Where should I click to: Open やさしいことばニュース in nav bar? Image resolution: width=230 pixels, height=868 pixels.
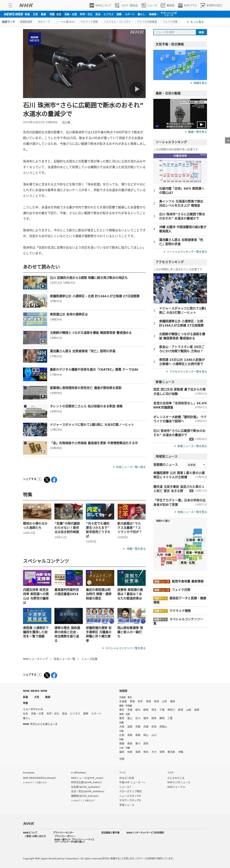click(169, 14)
